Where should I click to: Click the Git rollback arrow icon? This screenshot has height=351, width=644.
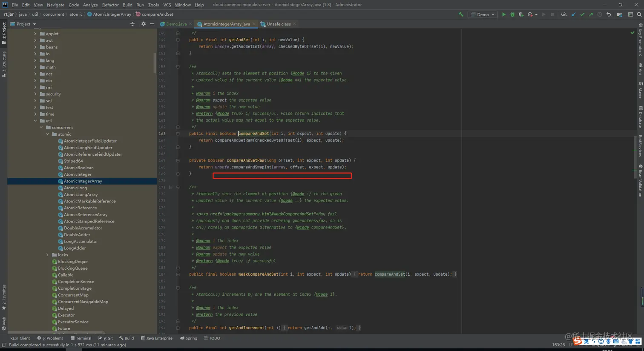click(609, 14)
